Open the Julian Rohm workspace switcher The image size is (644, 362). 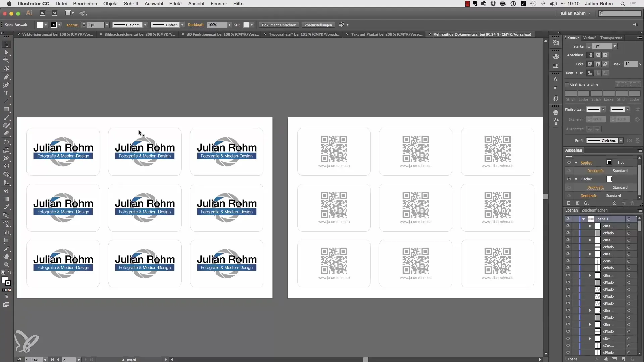(575, 13)
